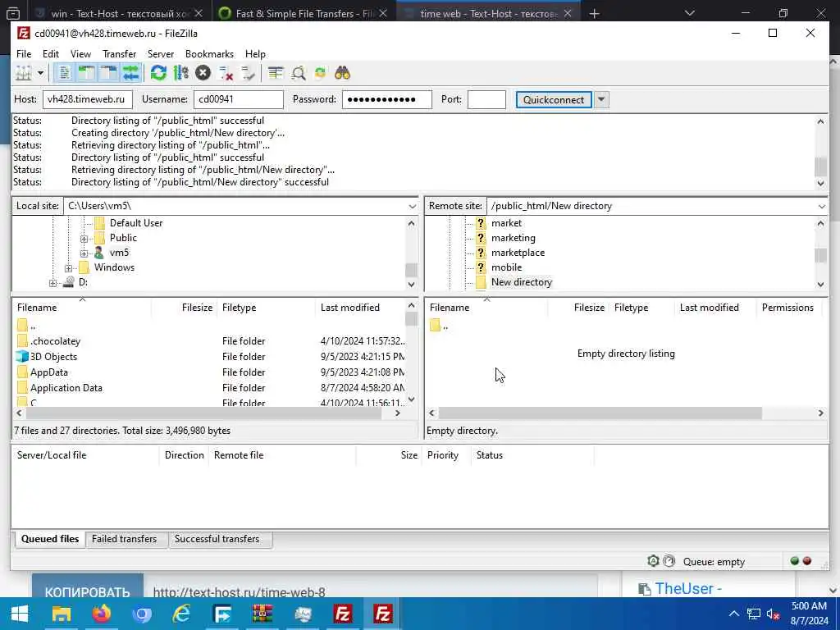Open the Bookmarks menu
Viewport: 840px width, 630px height.
tap(209, 53)
